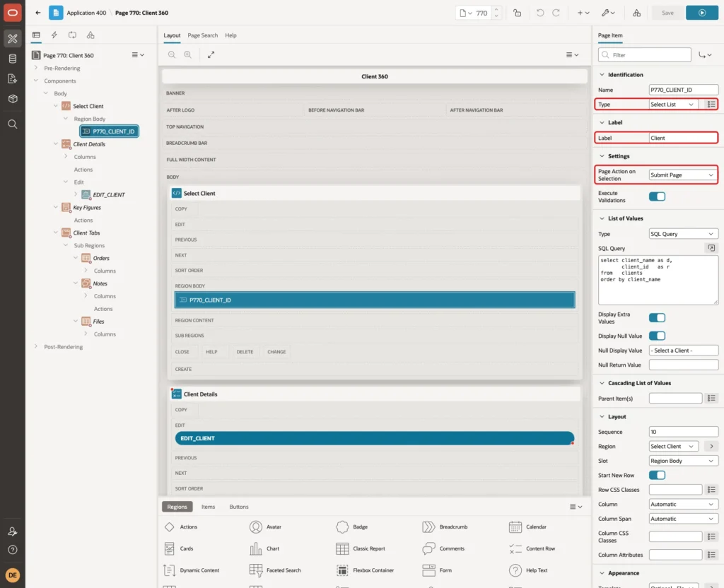The width and height of the screenshot is (724, 588).
Task: Click the Redo arrow
Action: pos(556,13)
